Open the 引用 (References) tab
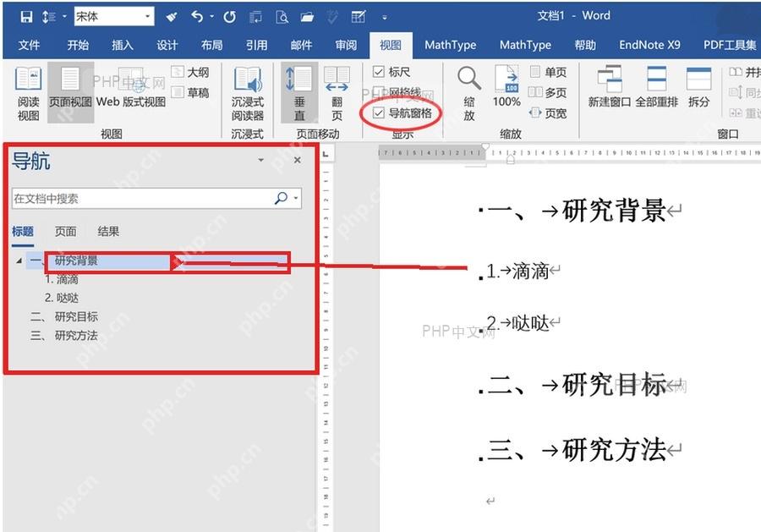The width and height of the screenshot is (761, 532). click(256, 45)
